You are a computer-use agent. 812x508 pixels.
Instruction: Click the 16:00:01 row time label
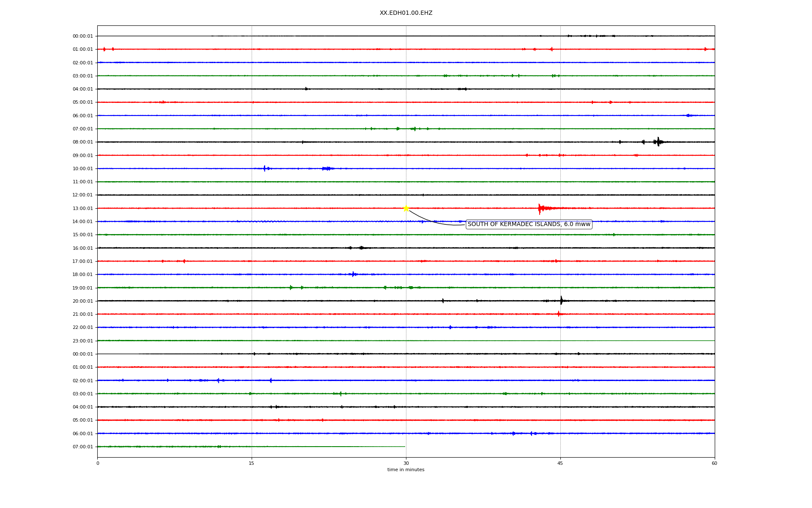(x=82, y=248)
